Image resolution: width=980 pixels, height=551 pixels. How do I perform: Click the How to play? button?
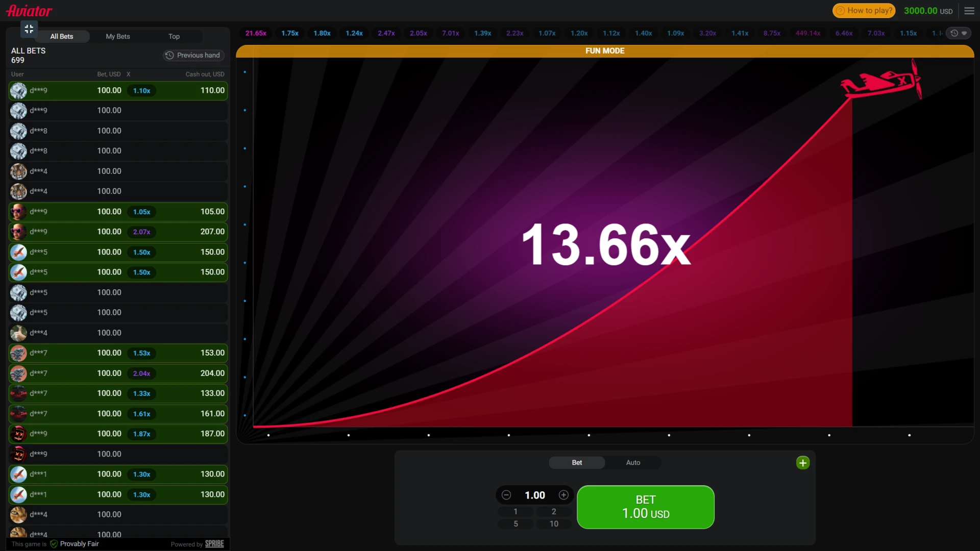[x=864, y=11]
